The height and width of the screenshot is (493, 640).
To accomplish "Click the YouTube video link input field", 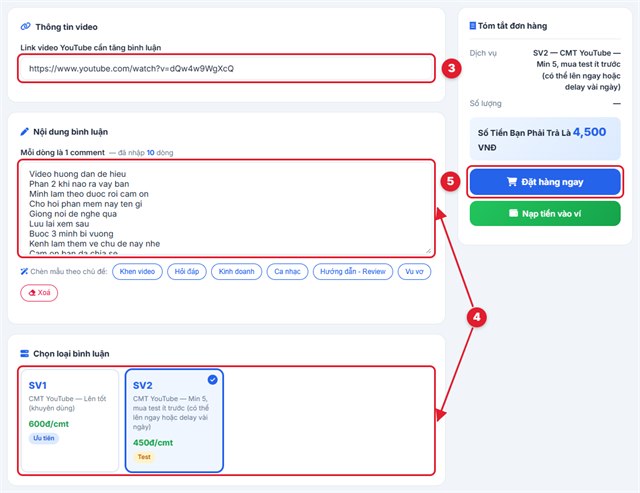I will 226,68.
